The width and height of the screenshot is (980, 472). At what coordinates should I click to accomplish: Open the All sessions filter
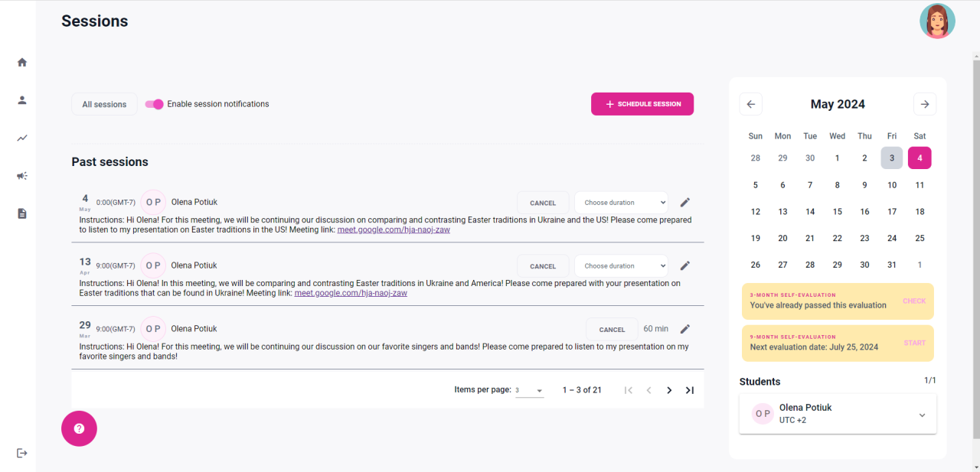pos(104,104)
